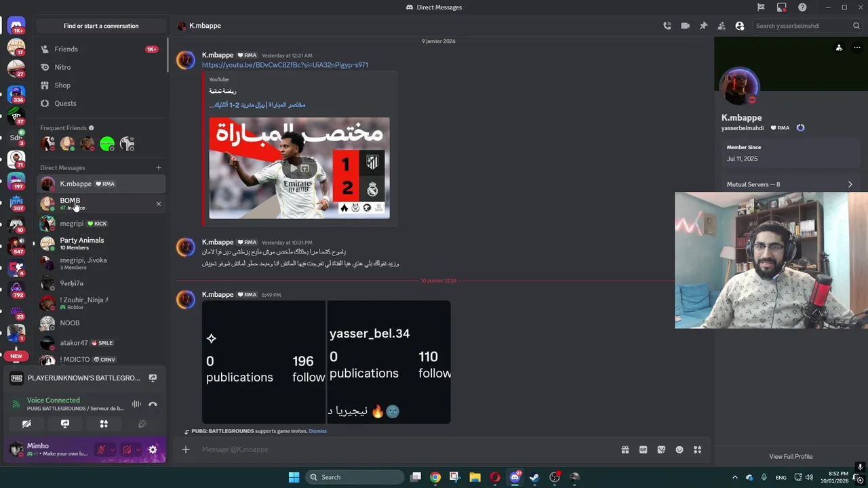868x488 pixels.
Task: Click the plus attach button beside message box
Action: coord(186,449)
